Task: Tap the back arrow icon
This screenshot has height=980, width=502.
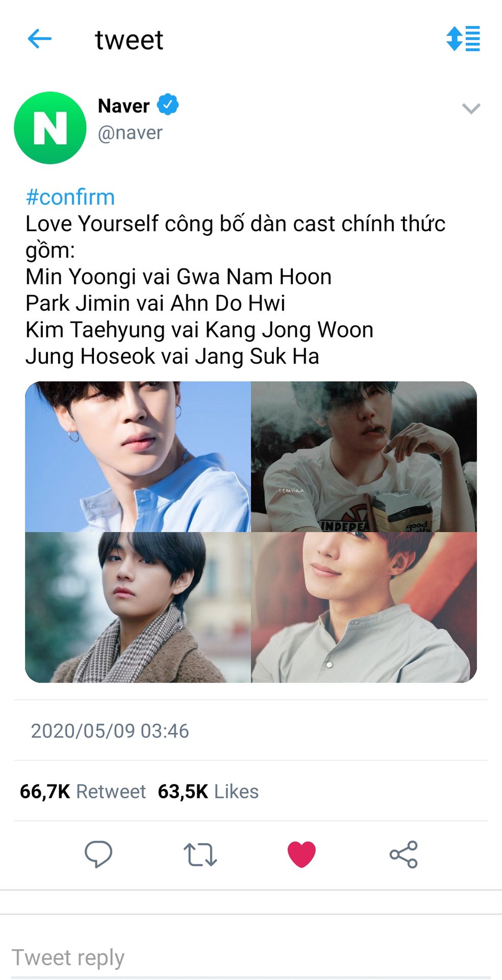Action: pos(40,39)
